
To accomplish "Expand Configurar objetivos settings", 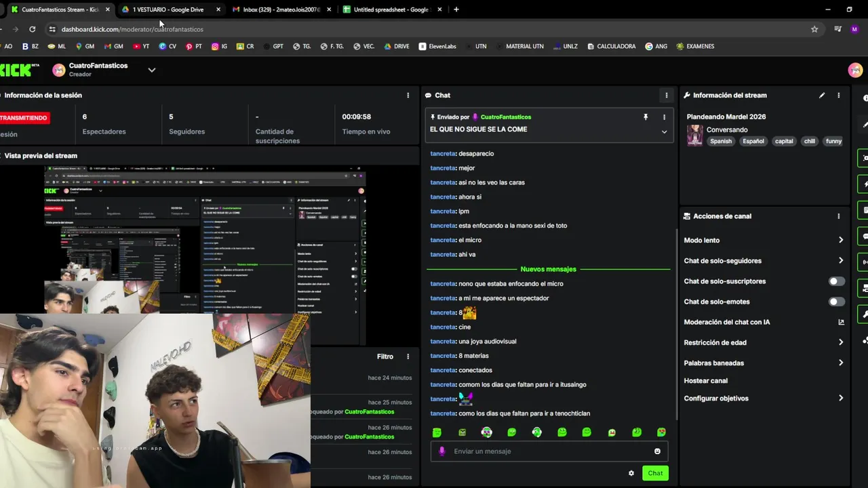I will click(841, 398).
